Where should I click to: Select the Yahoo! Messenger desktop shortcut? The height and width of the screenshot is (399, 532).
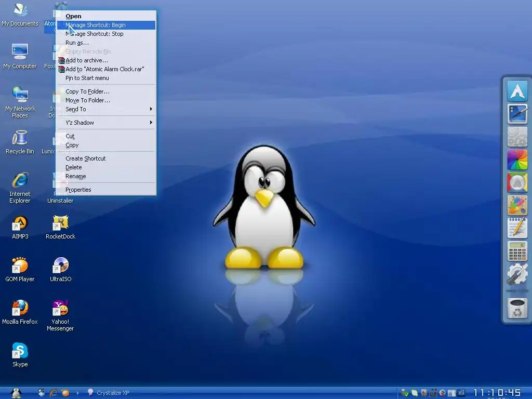click(x=60, y=315)
